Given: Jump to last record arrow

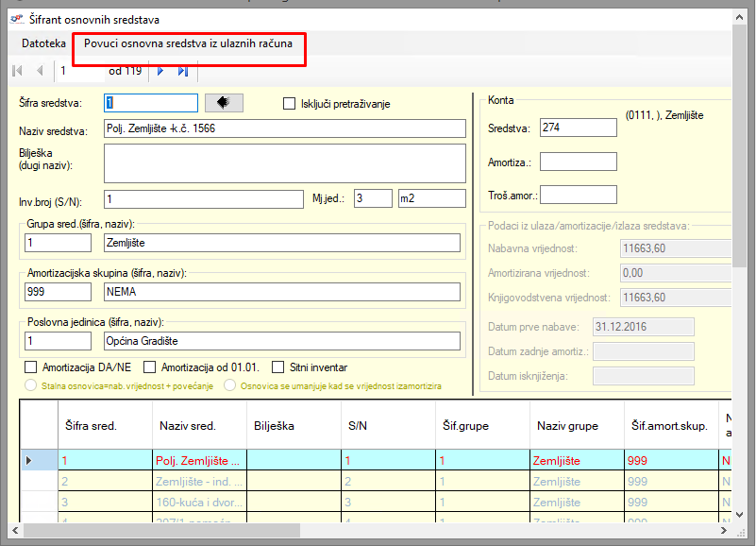Looking at the screenshot, I should tap(183, 71).
